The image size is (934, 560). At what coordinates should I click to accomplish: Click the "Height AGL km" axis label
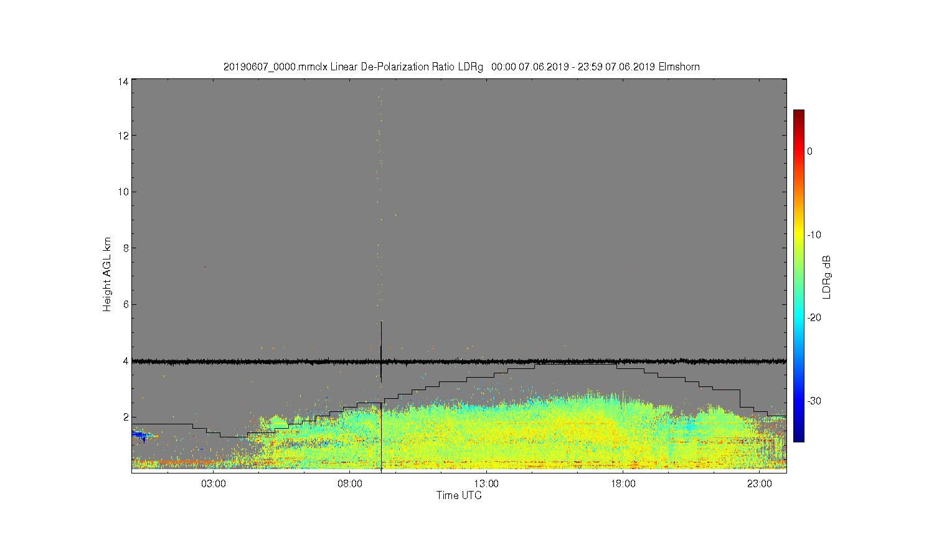click(107, 274)
